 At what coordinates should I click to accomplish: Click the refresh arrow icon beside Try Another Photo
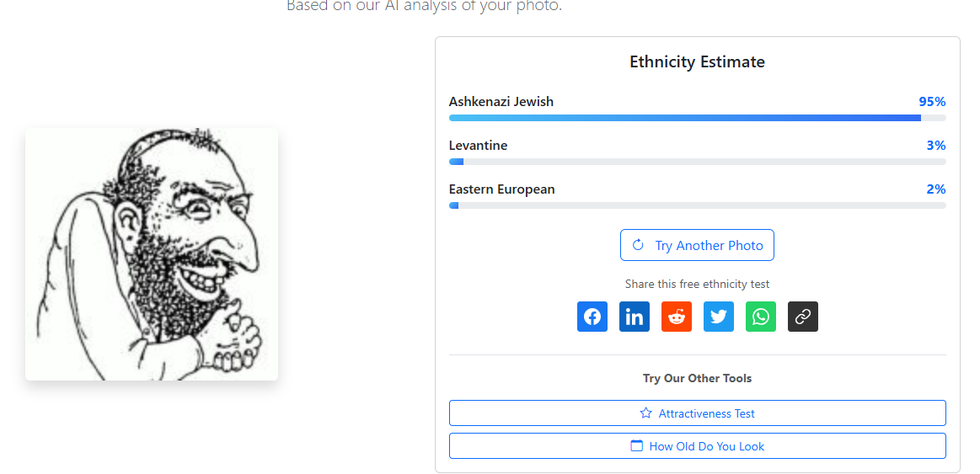click(x=638, y=245)
